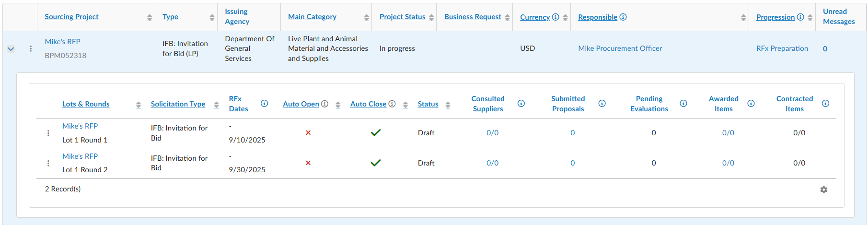Open RFx Preparation progression link
This screenshot has width=868, height=225.
coord(782,48)
